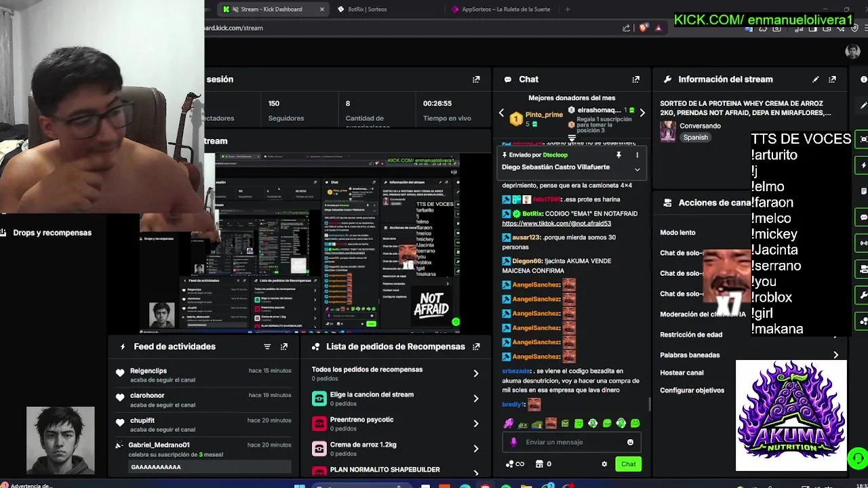Open Windows Start button on taskbar
Viewport: 868px width, 488px height.
[299, 485]
